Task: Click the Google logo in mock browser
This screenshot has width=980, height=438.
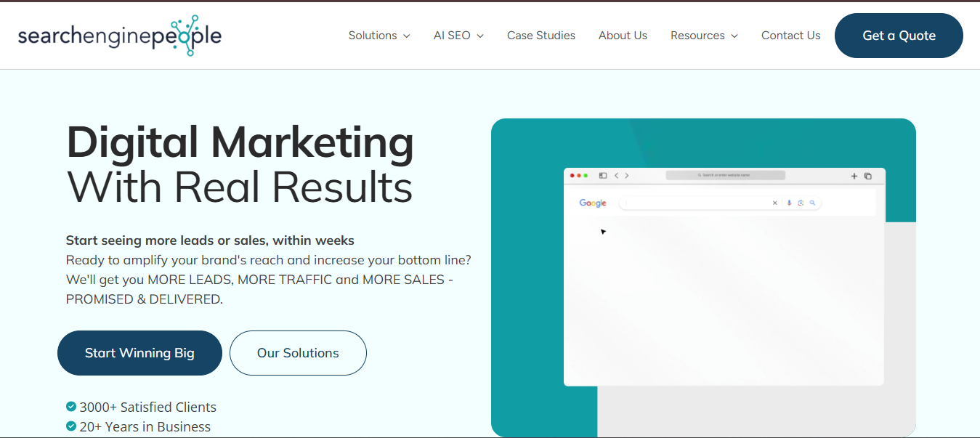Action: (x=593, y=203)
